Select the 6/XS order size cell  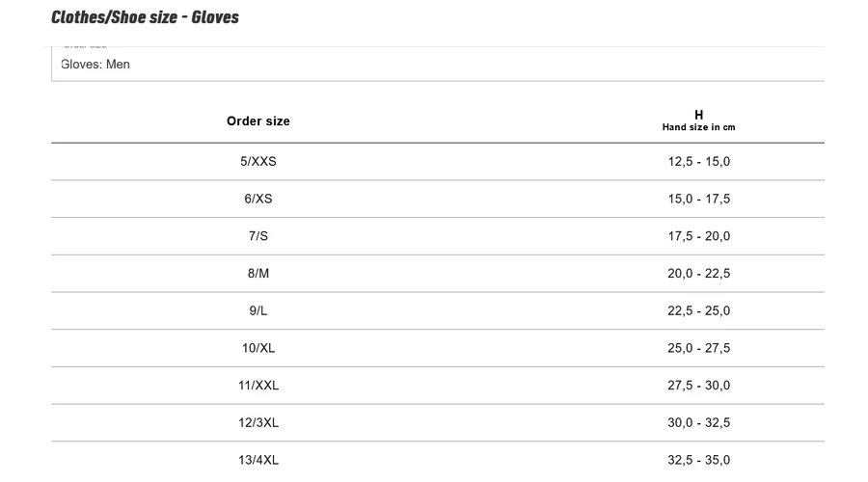point(258,200)
